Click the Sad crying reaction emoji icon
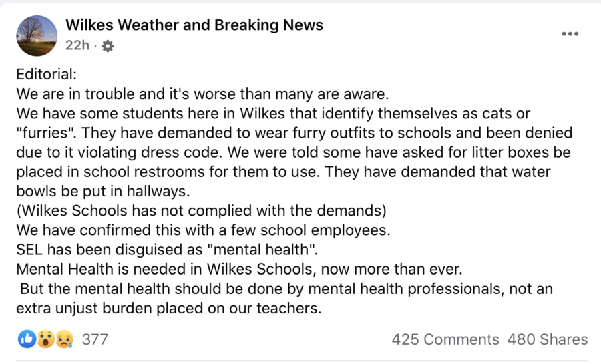Image resolution: width=601 pixels, height=364 pixels. click(x=64, y=339)
